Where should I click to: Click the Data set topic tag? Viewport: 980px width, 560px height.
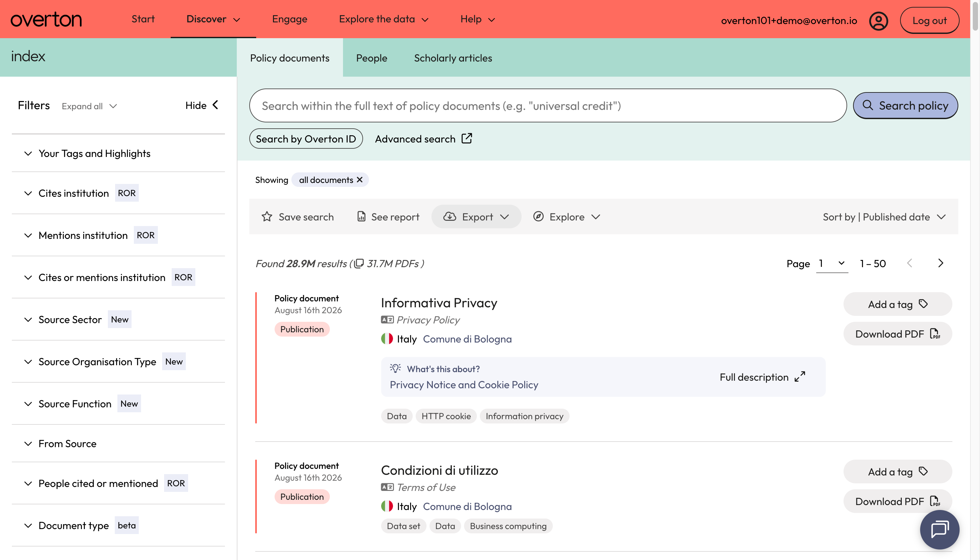[x=403, y=526]
